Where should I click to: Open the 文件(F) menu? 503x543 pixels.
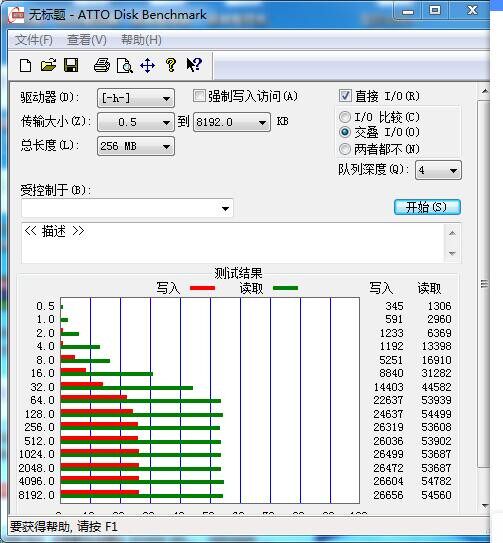point(34,40)
